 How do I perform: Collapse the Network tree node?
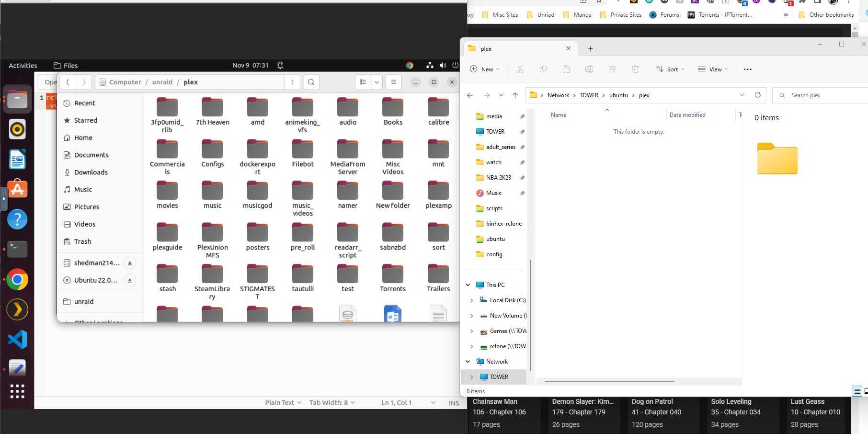click(x=468, y=362)
